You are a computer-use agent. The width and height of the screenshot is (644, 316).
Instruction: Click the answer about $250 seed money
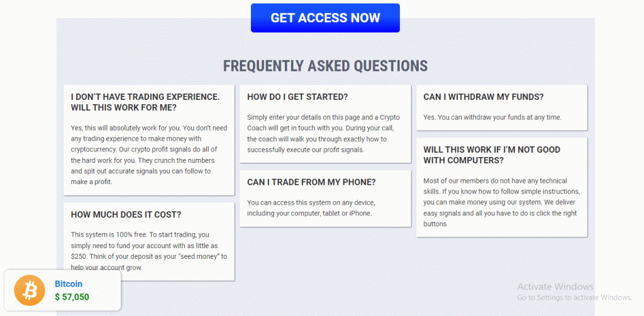coord(148,251)
